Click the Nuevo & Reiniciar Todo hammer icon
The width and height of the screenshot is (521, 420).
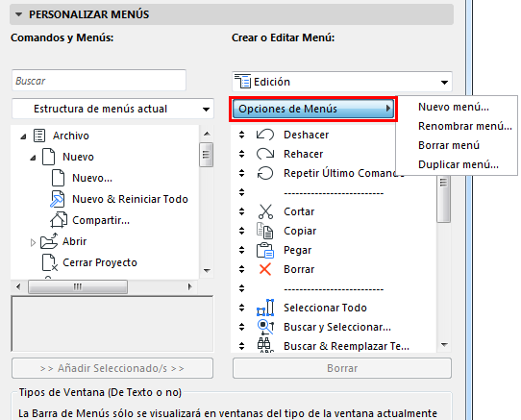pos(57,199)
